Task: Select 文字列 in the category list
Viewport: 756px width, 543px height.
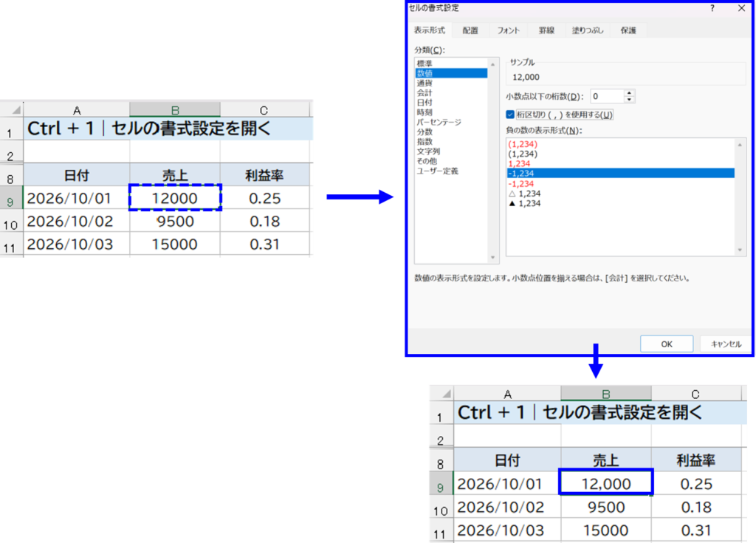Action: tap(451, 151)
